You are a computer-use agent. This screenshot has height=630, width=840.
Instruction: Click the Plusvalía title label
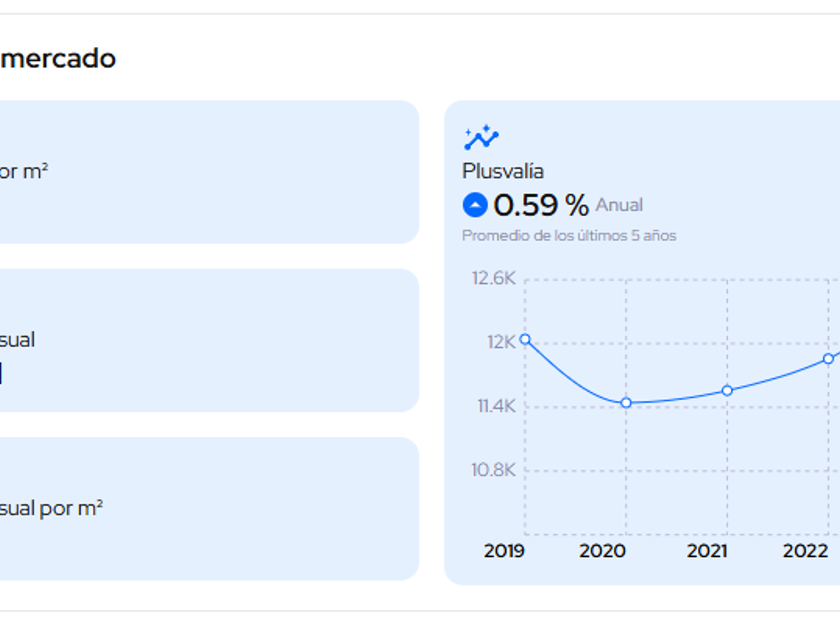[503, 172]
